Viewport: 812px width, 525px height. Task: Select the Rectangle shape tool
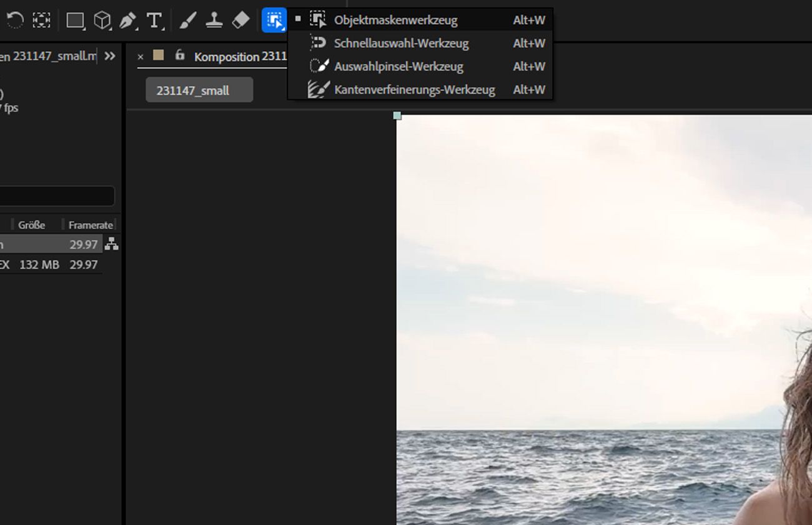pos(76,21)
